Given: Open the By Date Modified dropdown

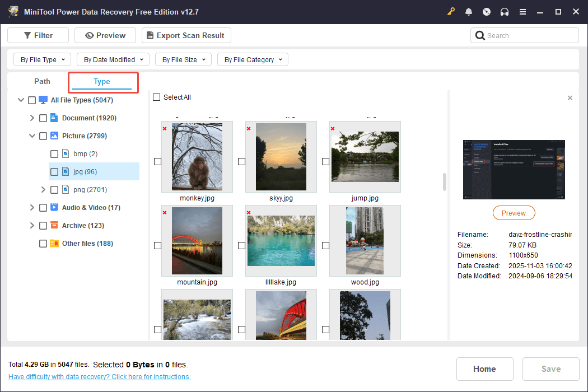Looking at the screenshot, I should coord(113,60).
